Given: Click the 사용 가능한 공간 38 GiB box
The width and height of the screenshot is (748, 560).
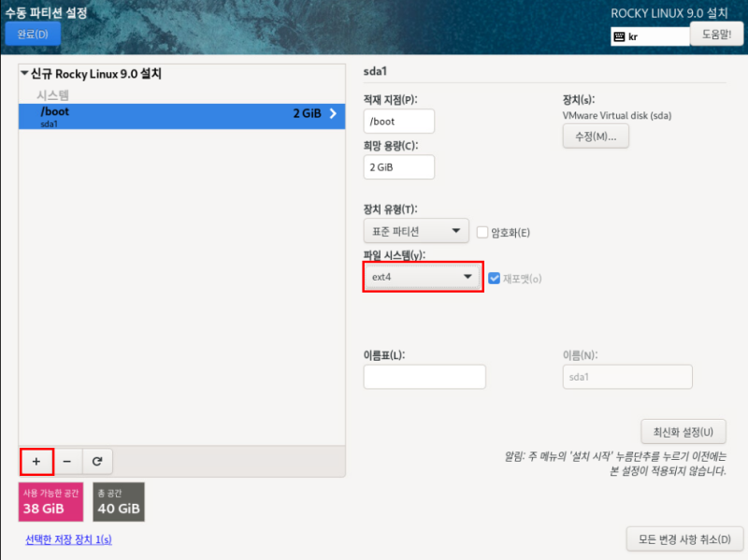Looking at the screenshot, I should click(x=51, y=502).
